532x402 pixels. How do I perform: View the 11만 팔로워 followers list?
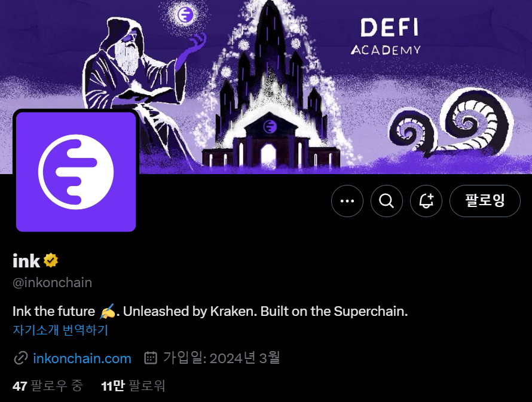coord(133,386)
